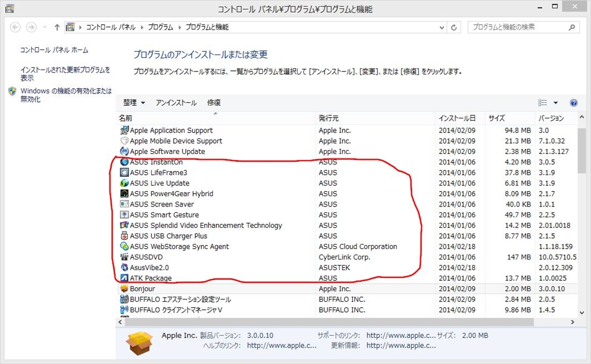
Task: Click the ASUS LifeFrame3 icon
Action: [x=124, y=172]
